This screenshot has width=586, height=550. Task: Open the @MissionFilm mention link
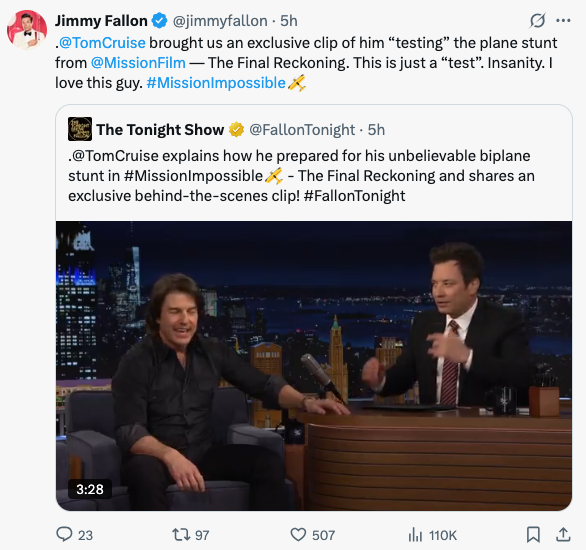point(138,63)
